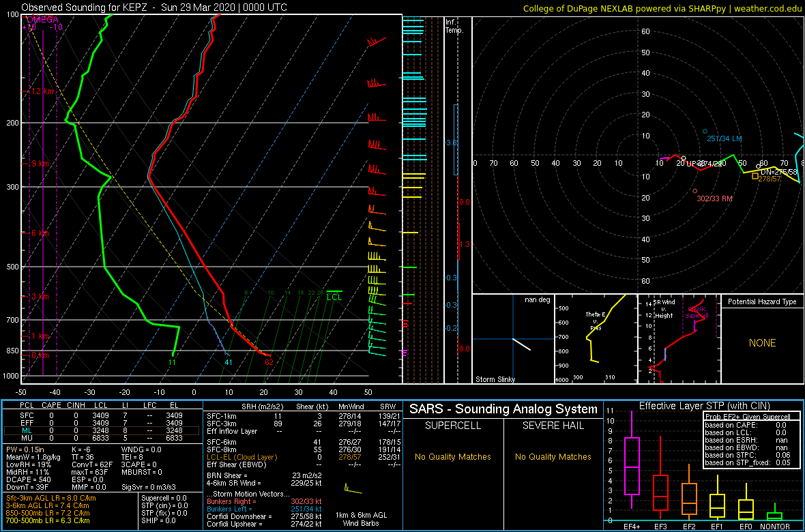The image size is (805, 532).
Task: Click the 'Effective Layer STP (with CIN)' title
Action: click(x=703, y=406)
